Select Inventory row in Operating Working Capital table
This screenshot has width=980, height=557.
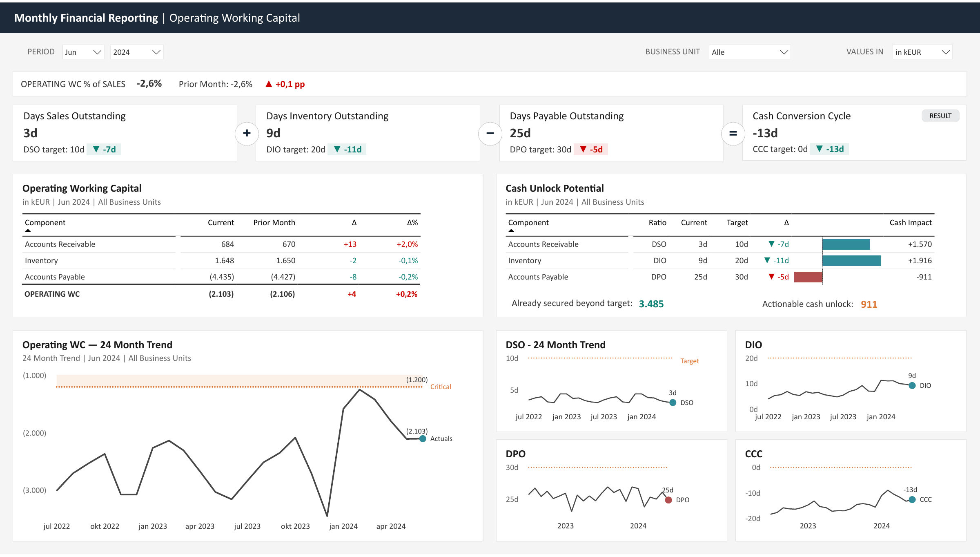[x=221, y=261]
